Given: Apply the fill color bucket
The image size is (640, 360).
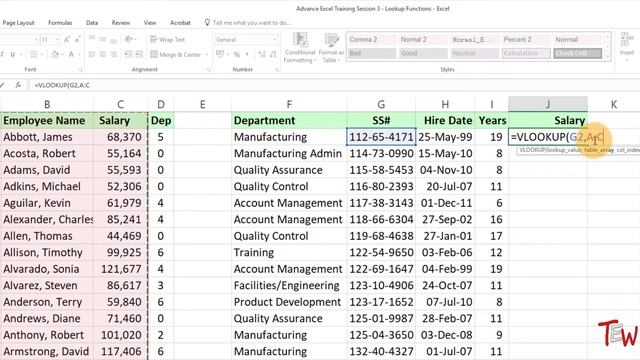Looking at the screenshot, I should point(54,54).
